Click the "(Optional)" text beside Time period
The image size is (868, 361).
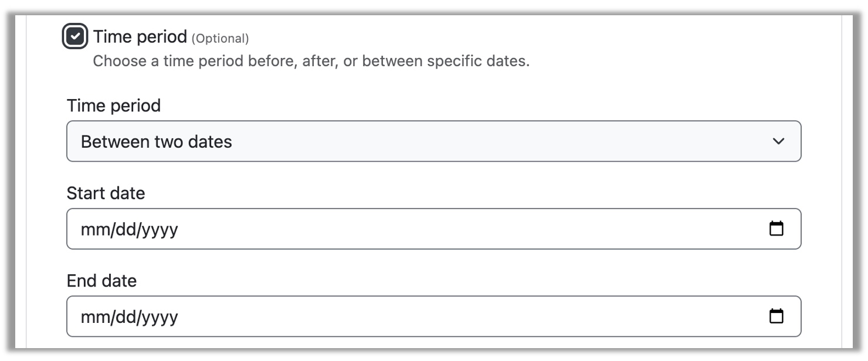(220, 39)
